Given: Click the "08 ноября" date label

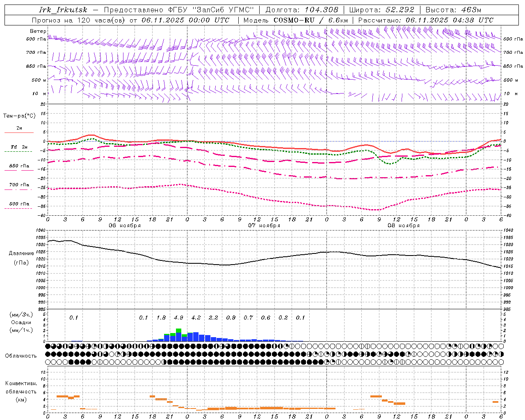Looking at the screenshot, I should [404, 226].
